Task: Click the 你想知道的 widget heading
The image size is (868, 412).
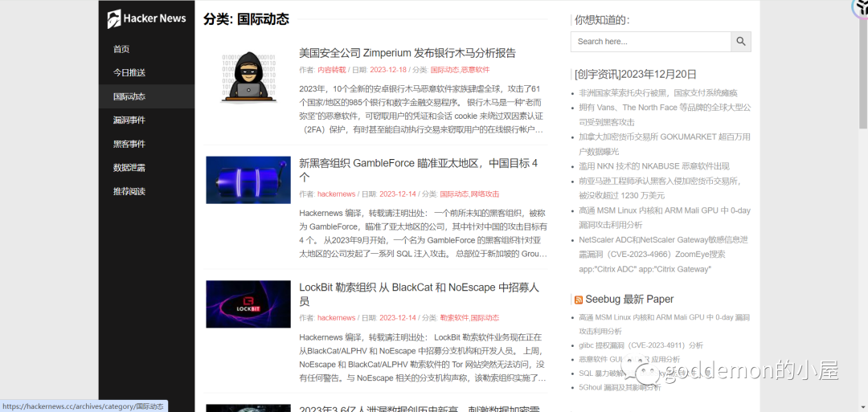Action: click(x=602, y=20)
